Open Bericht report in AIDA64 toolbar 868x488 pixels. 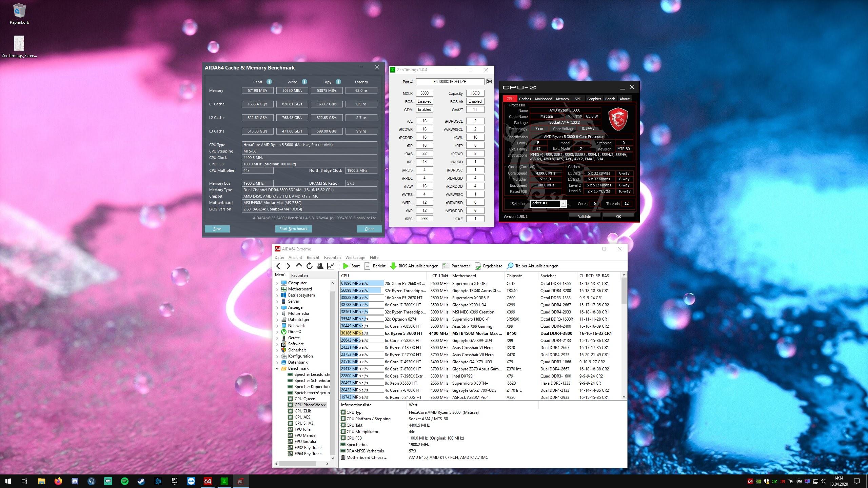[375, 266]
